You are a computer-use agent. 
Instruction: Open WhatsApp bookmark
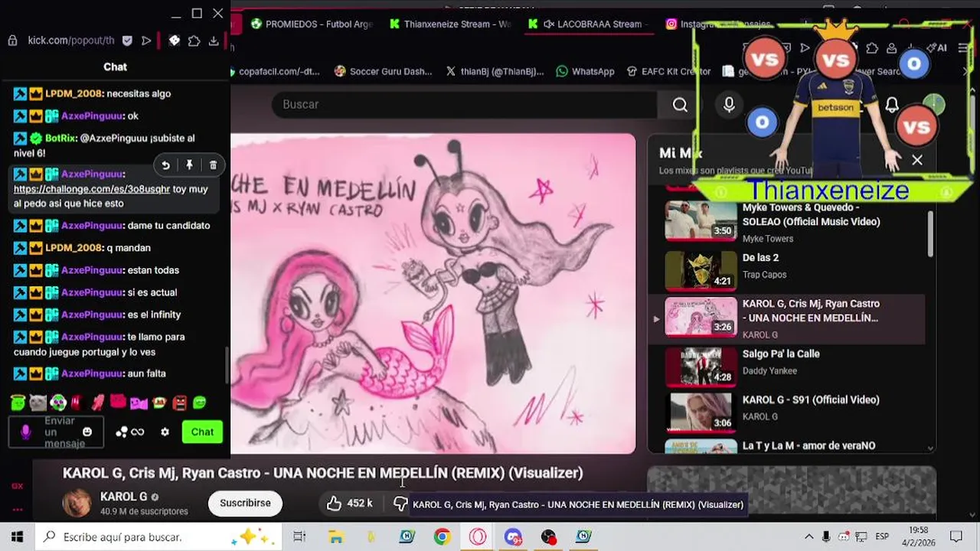pyautogui.click(x=586, y=71)
